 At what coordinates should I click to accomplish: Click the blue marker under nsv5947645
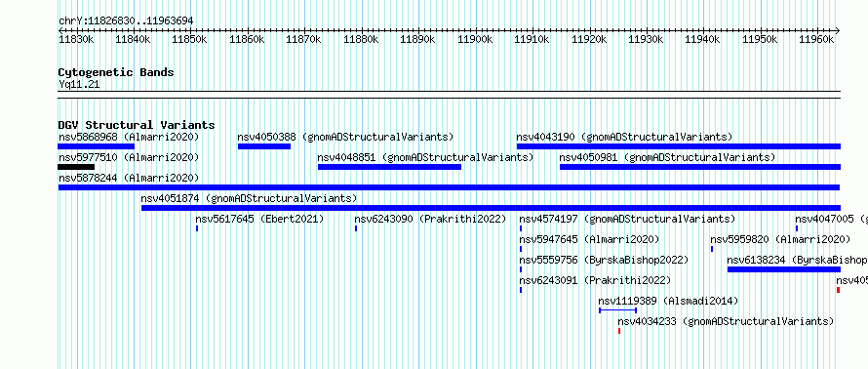click(x=521, y=249)
